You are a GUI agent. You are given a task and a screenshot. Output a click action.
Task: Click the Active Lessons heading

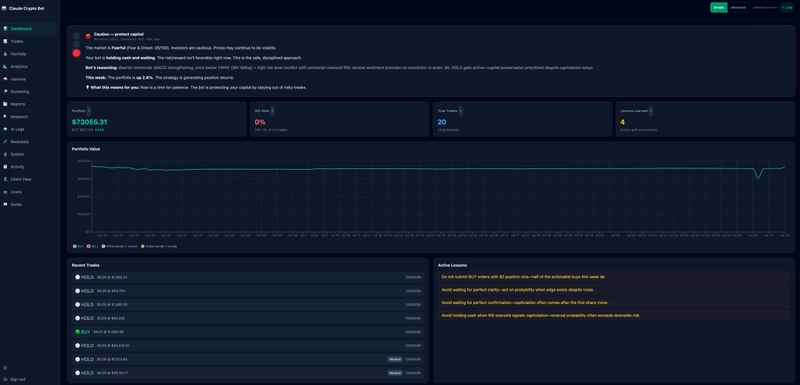coord(453,265)
